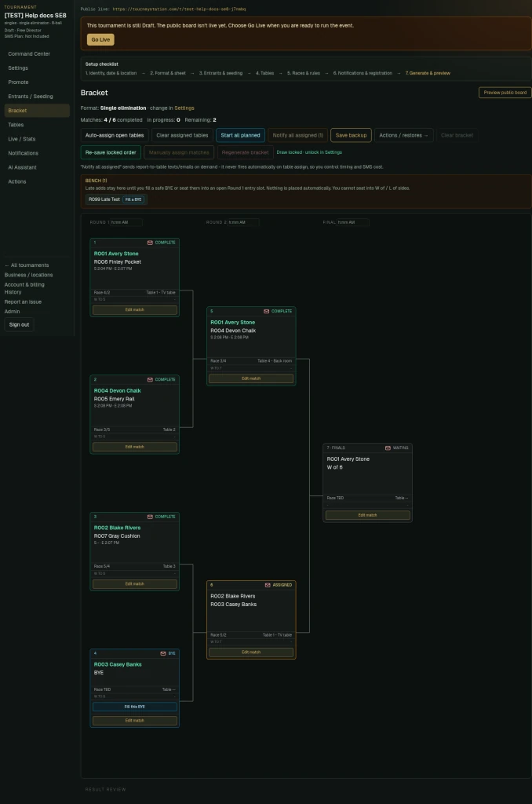The width and height of the screenshot is (532, 804).
Task: Click the 'R099 Late Test' bench entry
Action: [104, 199]
